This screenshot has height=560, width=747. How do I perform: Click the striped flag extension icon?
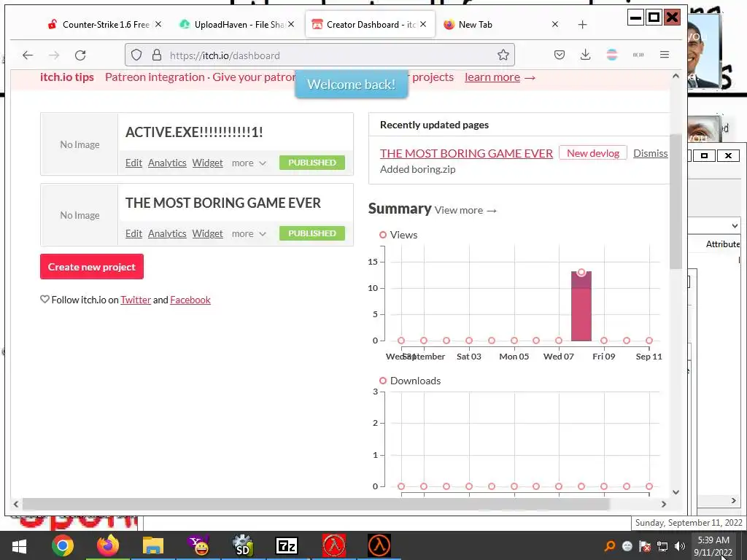point(612,55)
